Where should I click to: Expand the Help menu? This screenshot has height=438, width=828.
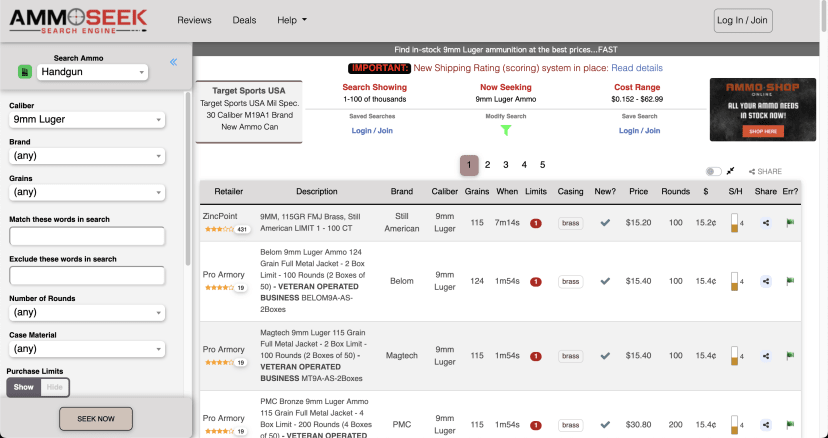(292, 20)
